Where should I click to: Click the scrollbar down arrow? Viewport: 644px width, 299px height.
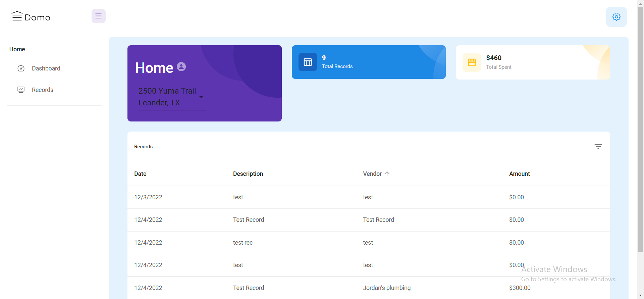(x=640, y=296)
